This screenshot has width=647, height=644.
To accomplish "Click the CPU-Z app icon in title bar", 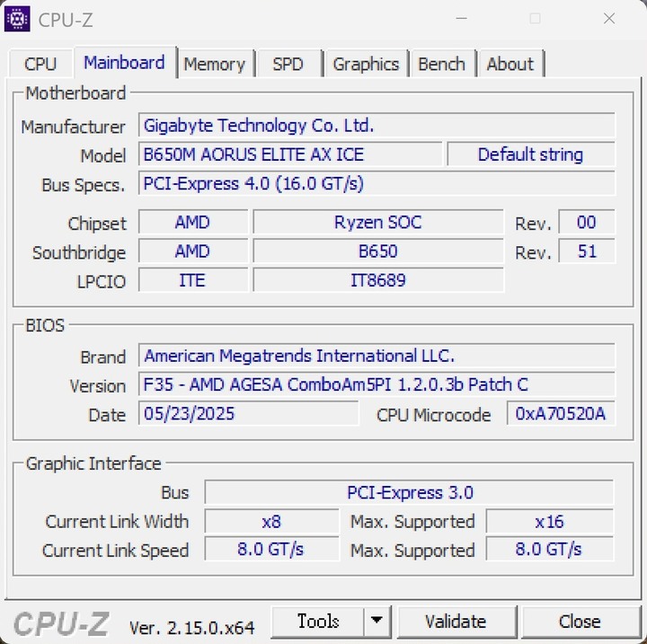I will [x=17, y=19].
